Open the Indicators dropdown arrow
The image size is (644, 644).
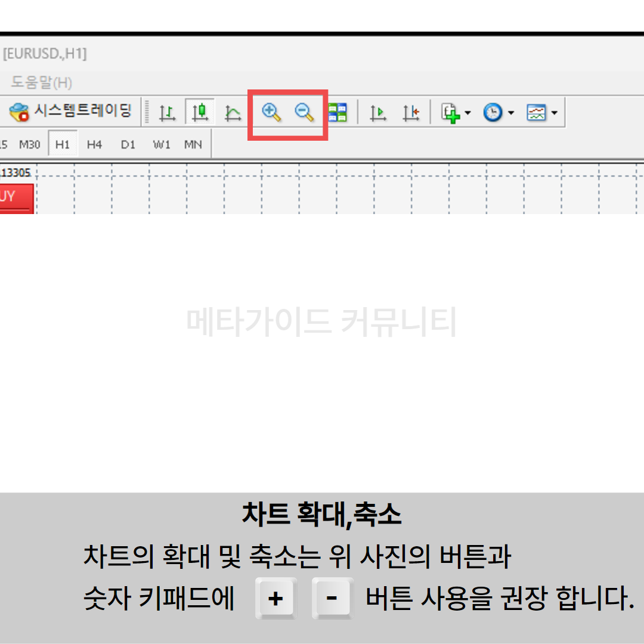pyautogui.click(x=467, y=113)
